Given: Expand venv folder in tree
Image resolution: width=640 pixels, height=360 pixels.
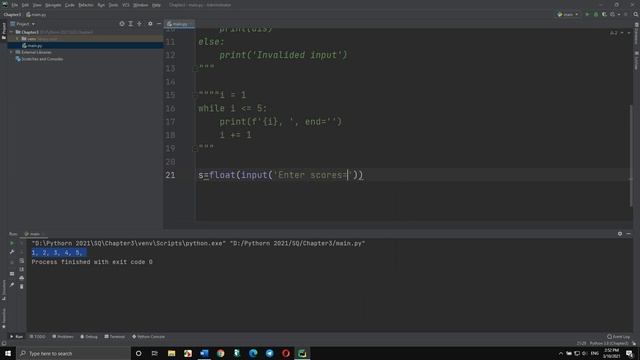Looking at the screenshot, I should click(17, 39).
